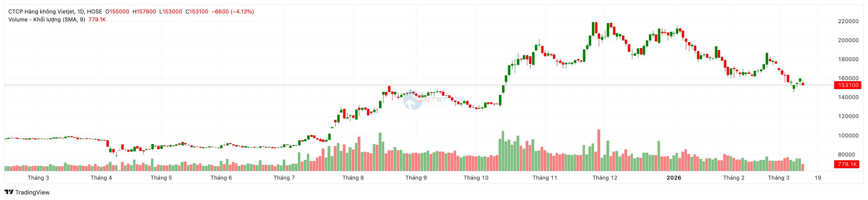Viewport: 868px width, 200px height.
Task: Click the red 779.1K volume axis label
Action: click(x=847, y=164)
